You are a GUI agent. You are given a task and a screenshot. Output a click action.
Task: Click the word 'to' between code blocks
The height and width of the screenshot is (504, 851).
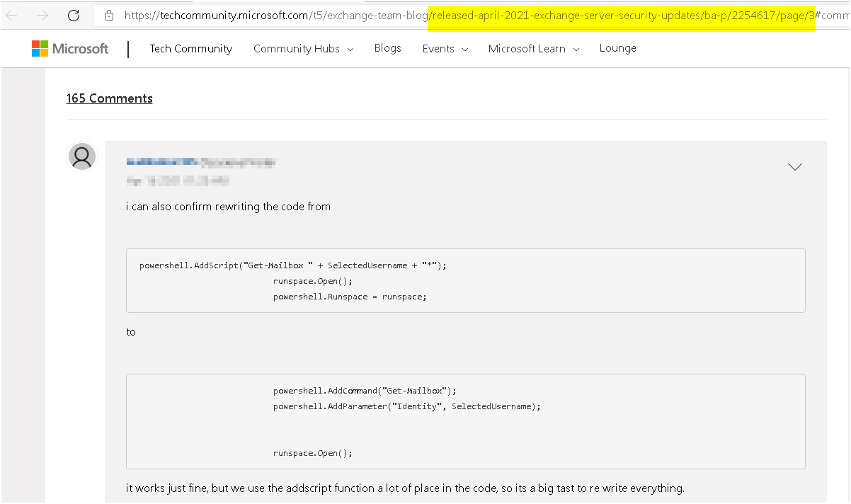pyautogui.click(x=131, y=332)
